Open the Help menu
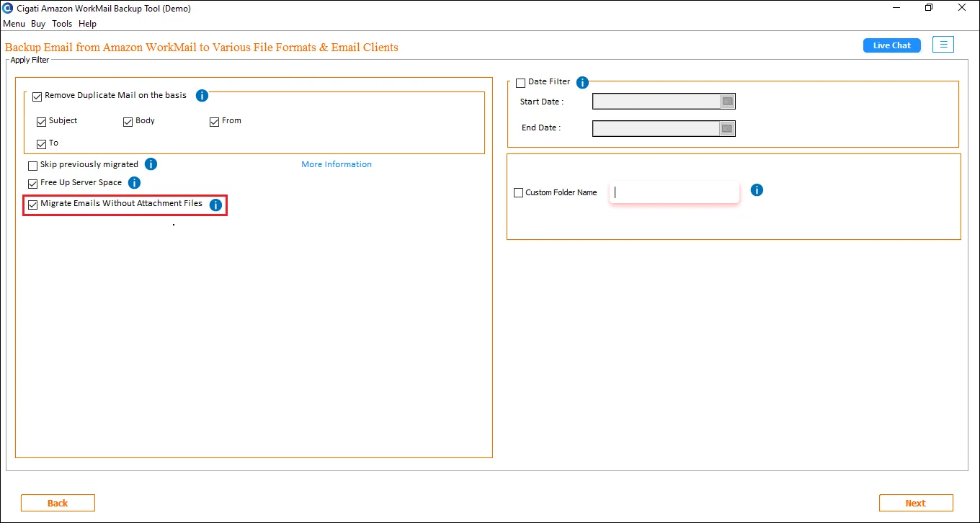The image size is (980, 523). click(x=87, y=24)
